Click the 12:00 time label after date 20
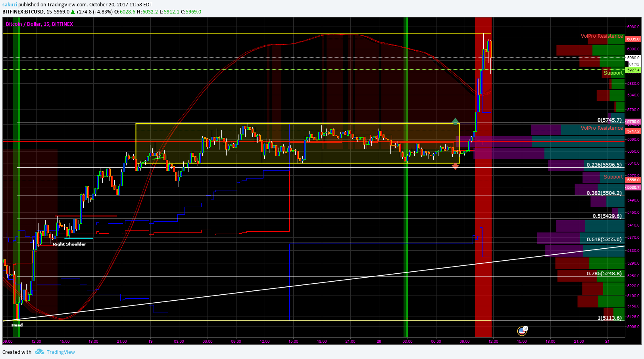 click(x=493, y=342)
